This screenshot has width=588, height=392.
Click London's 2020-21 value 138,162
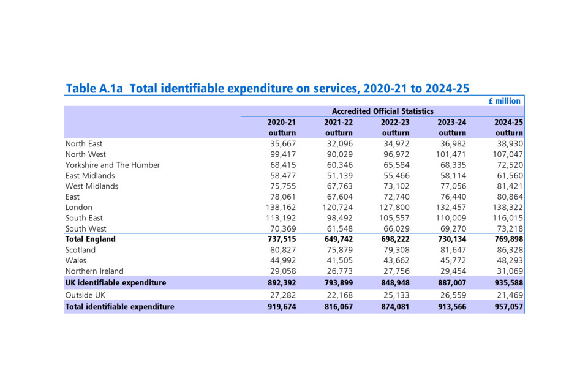click(x=281, y=208)
